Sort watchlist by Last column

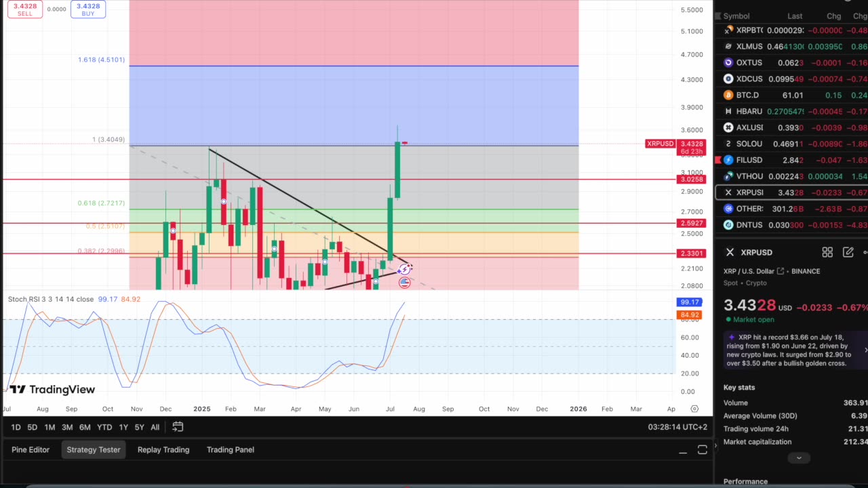coord(795,16)
